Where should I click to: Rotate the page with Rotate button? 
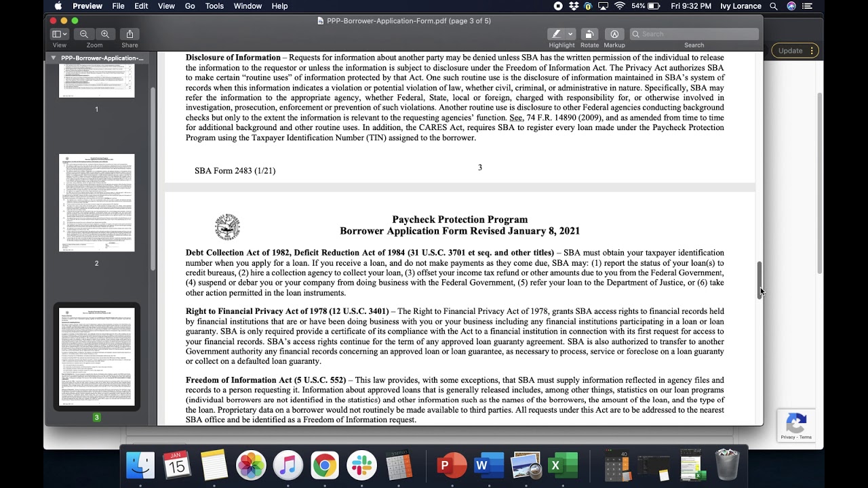point(589,34)
